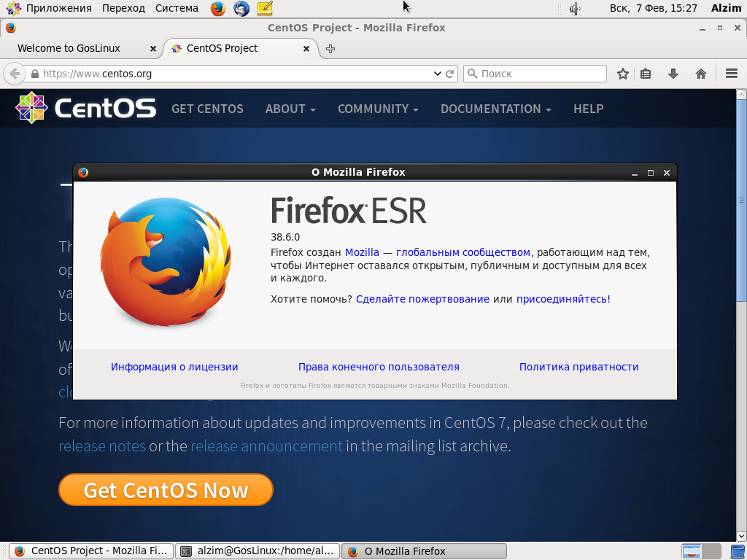Image resolution: width=747 pixels, height=560 pixels.
Task: Switch to second workspace in pager
Action: [711, 551]
